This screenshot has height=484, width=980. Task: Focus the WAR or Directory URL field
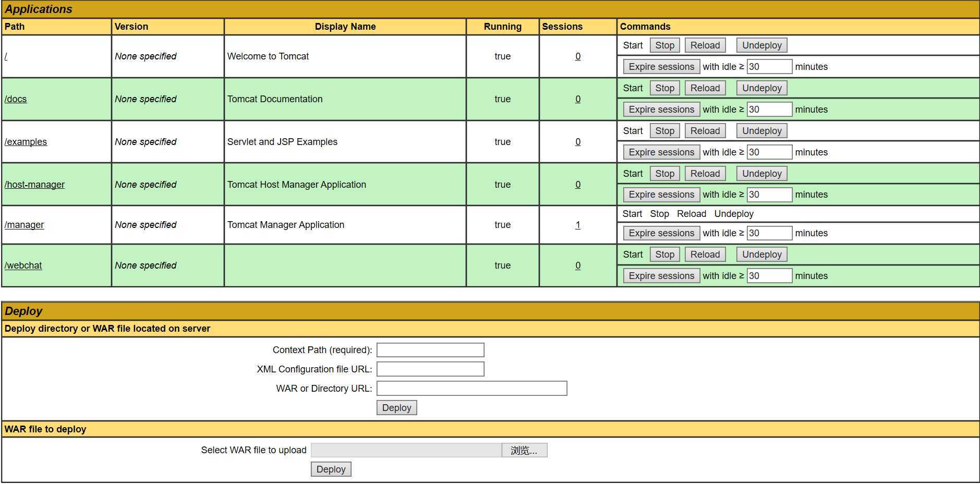tap(472, 389)
